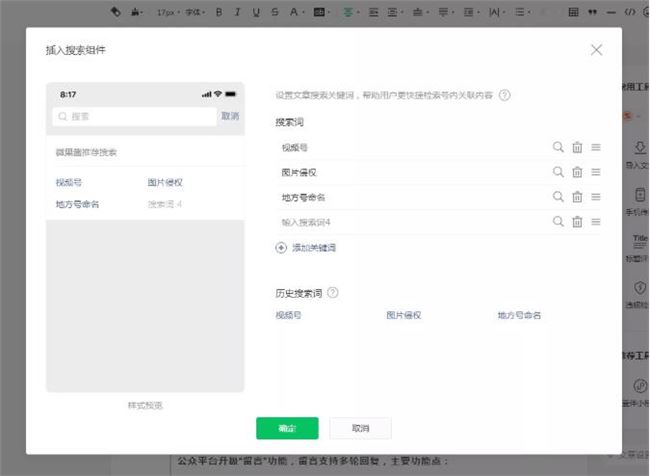650x476 pixels.
Task: Open the letter spacing |A| dropdown
Action: pyautogui.click(x=496, y=12)
